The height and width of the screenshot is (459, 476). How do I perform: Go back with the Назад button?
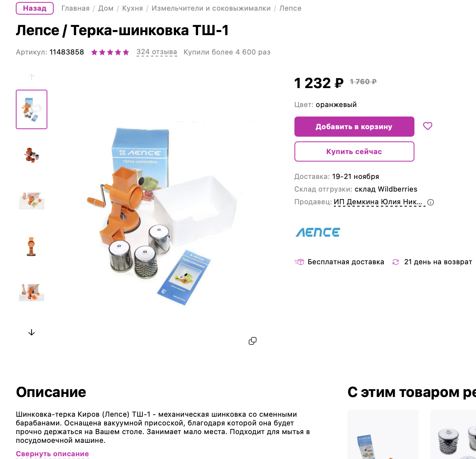point(35,8)
